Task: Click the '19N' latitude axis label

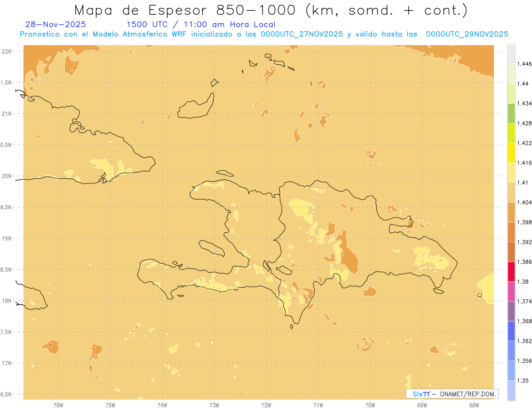Action: pyautogui.click(x=7, y=239)
